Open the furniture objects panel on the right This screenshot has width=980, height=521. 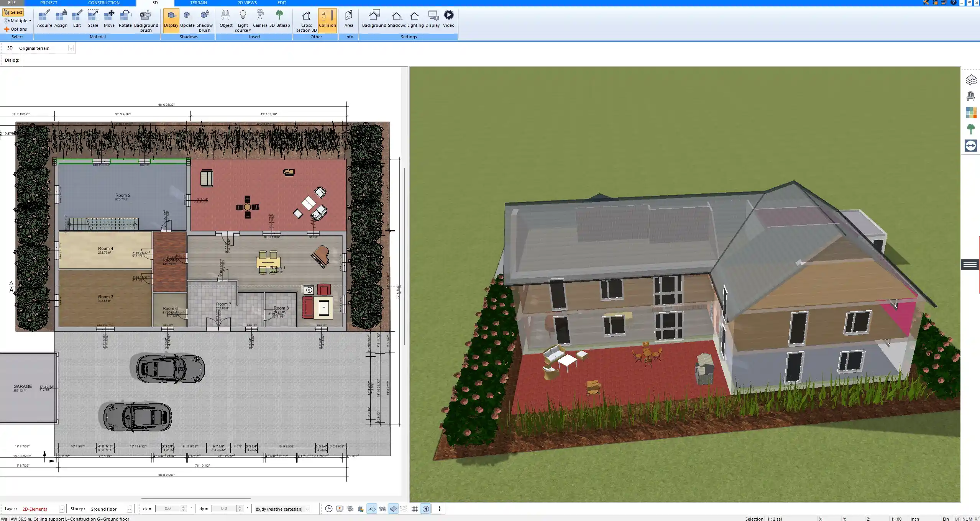click(x=971, y=95)
